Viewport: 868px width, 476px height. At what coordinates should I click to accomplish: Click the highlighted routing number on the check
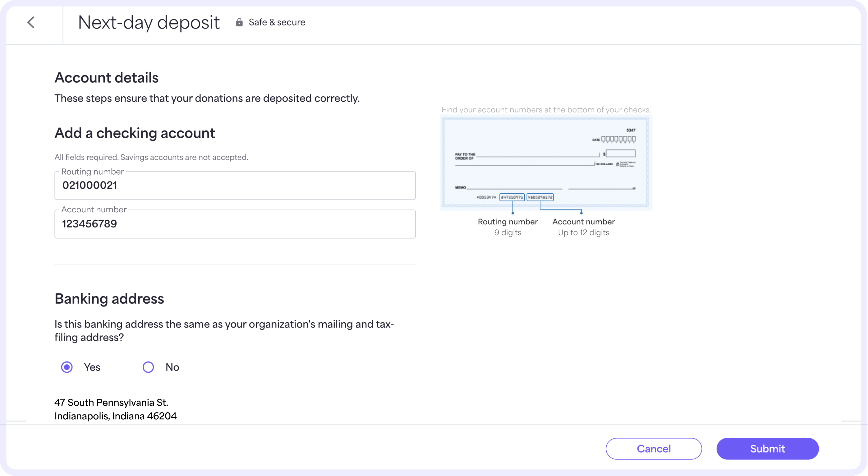tap(512, 197)
